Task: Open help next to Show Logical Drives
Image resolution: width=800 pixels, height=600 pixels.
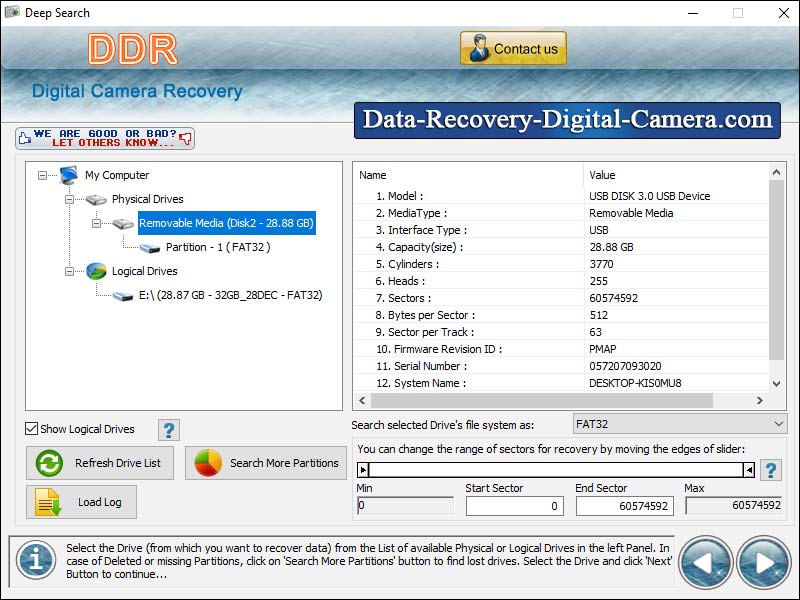Action: [169, 430]
